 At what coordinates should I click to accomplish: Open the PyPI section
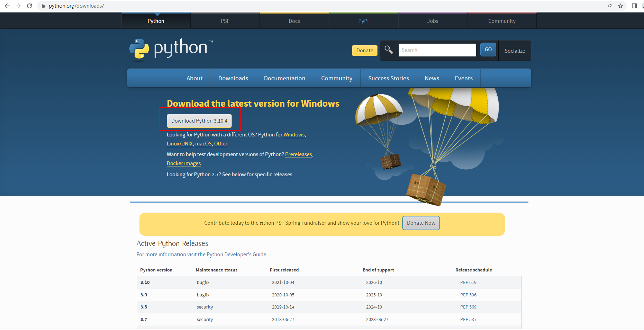(x=363, y=21)
